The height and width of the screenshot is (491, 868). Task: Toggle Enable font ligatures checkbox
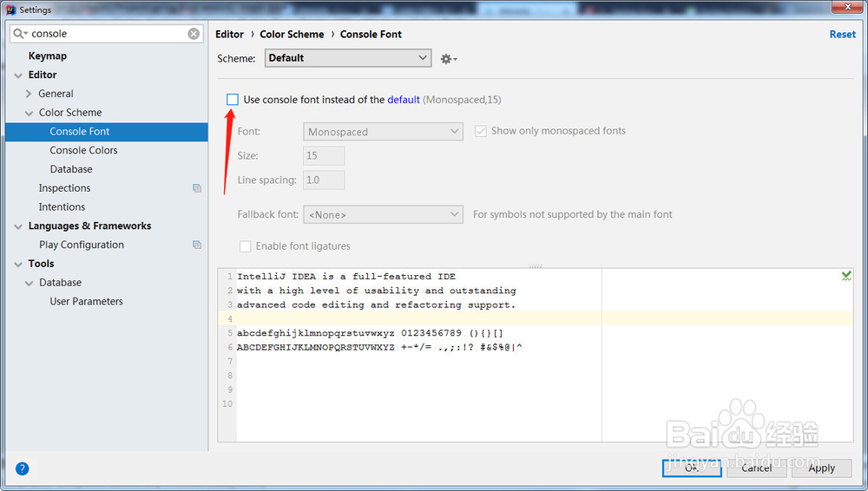(x=245, y=246)
